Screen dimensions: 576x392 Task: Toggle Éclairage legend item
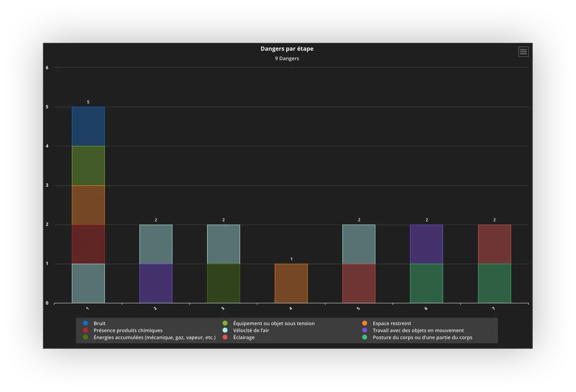coord(238,337)
